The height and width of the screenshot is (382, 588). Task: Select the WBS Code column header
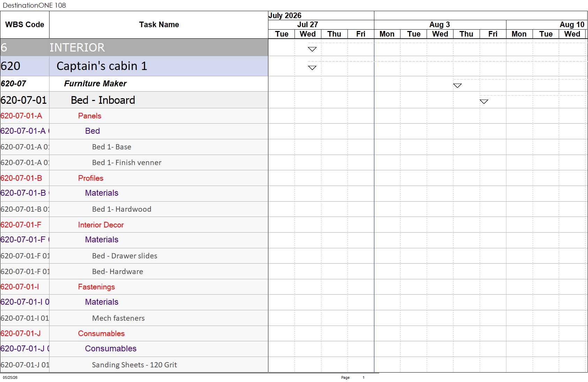coord(25,25)
